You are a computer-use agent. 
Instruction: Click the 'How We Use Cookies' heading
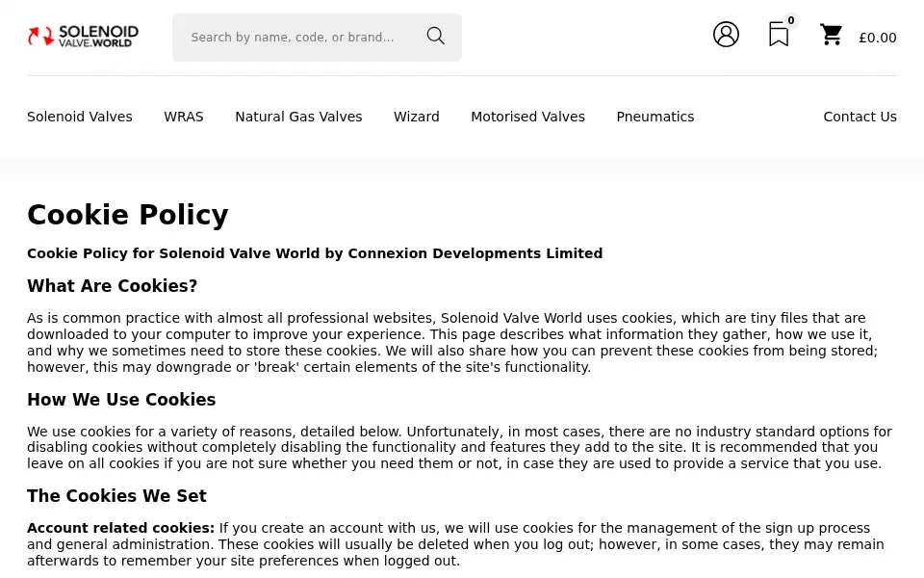121,400
